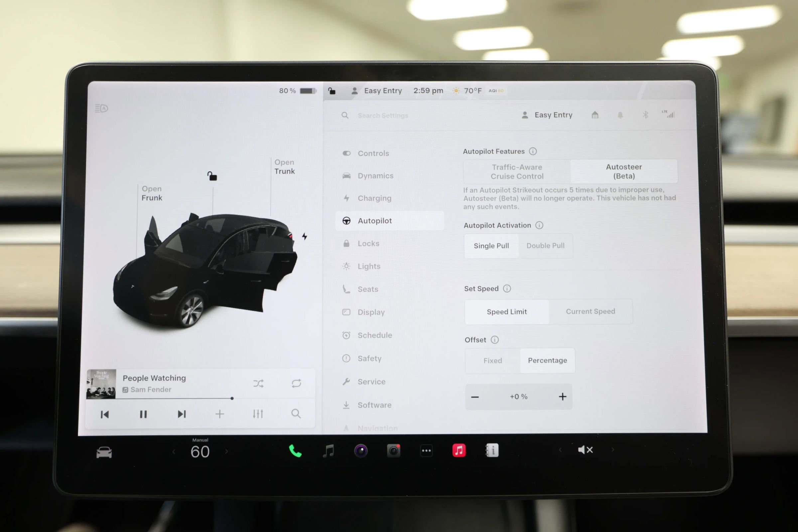The height and width of the screenshot is (532, 798).
Task: Switch Autopilot Activation to Double Pull
Action: coord(545,246)
